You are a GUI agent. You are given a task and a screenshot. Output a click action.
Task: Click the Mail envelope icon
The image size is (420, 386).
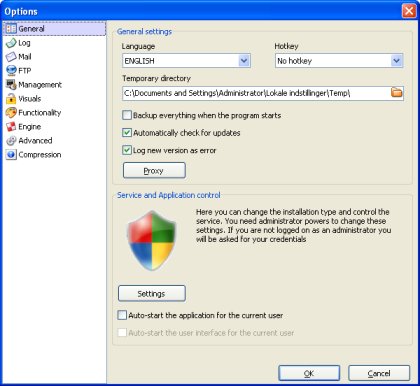11,57
